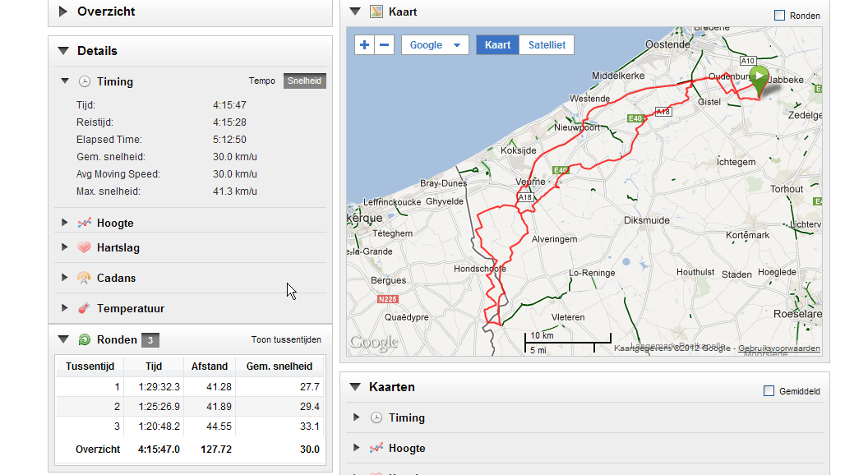Click the Nieuwpoort label on the map
The height and width of the screenshot is (475, 868).
(x=577, y=127)
